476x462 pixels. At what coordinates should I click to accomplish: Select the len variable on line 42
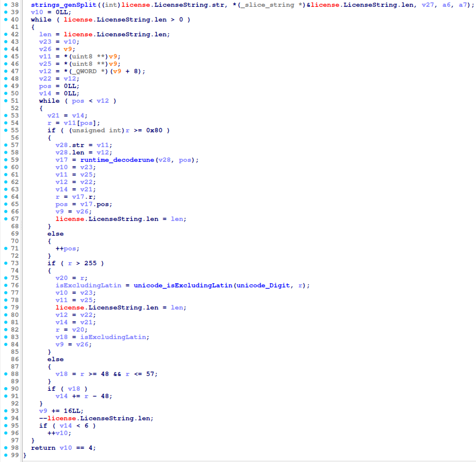(45, 34)
